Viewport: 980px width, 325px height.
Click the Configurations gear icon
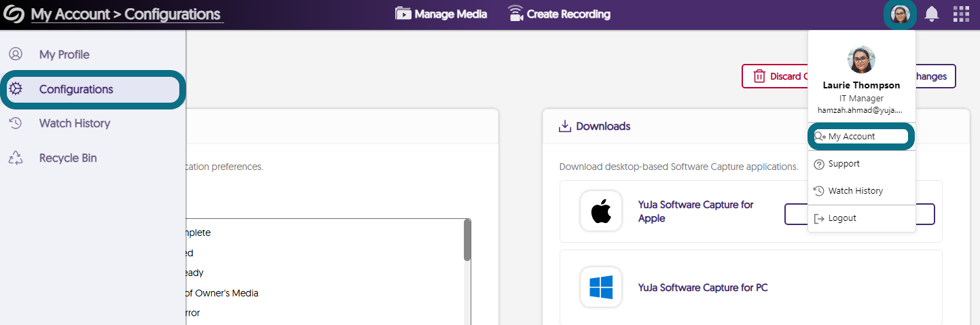tap(16, 89)
